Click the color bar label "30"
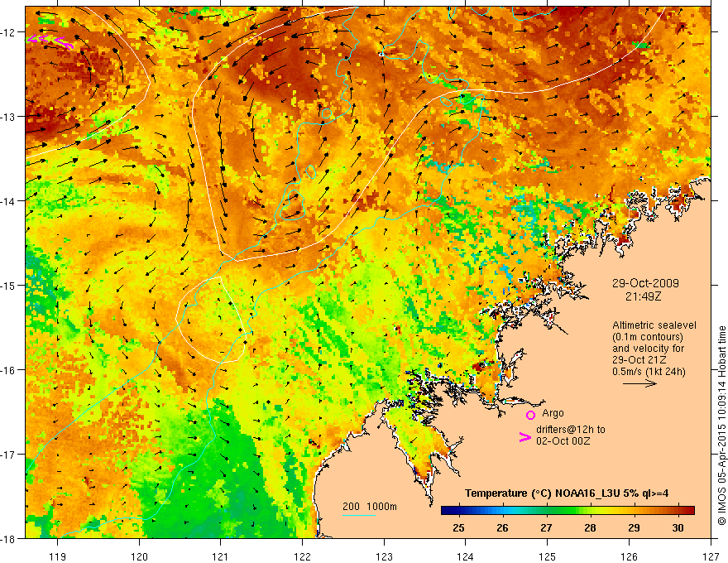Viewport: 728px width, 563px height. (x=678, y=527)
